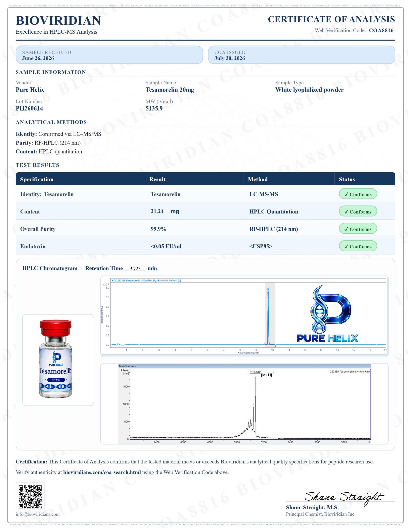Click the lot number PH260614
411x532 pixels.
tap(29, 108)
